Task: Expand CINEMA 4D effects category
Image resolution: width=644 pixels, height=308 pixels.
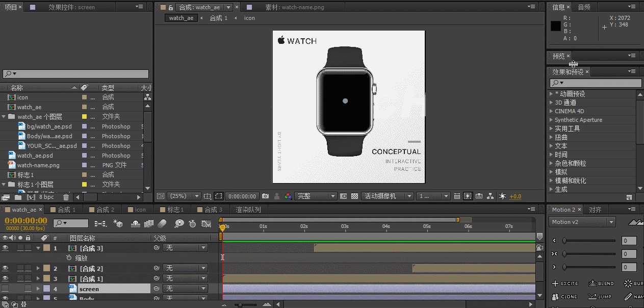Action: pyautogui.click(x=551, y=111)
